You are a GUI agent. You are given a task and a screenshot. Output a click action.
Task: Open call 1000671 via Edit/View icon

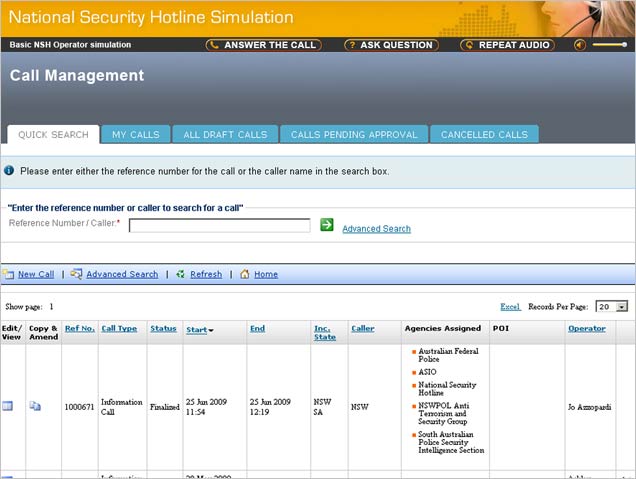(7, 406)
